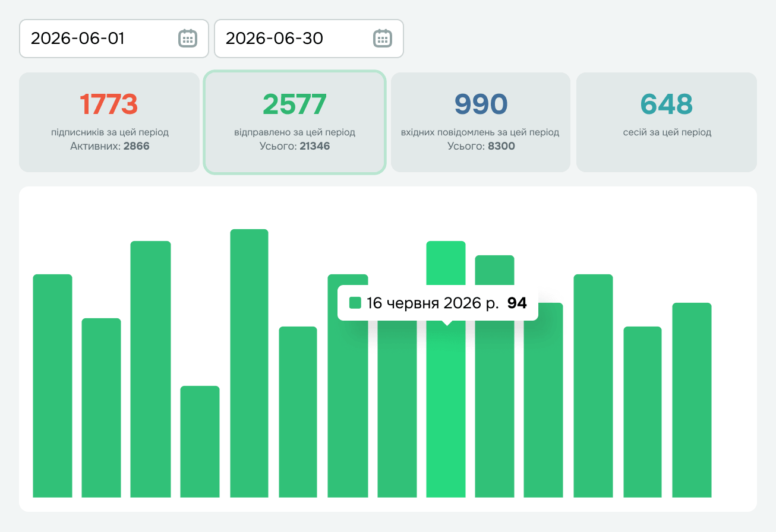This screenshot has width=776, height=532.
Task: Select the 1773 підписників stat card
Action: pyautogui.click(x=109, y=122)
